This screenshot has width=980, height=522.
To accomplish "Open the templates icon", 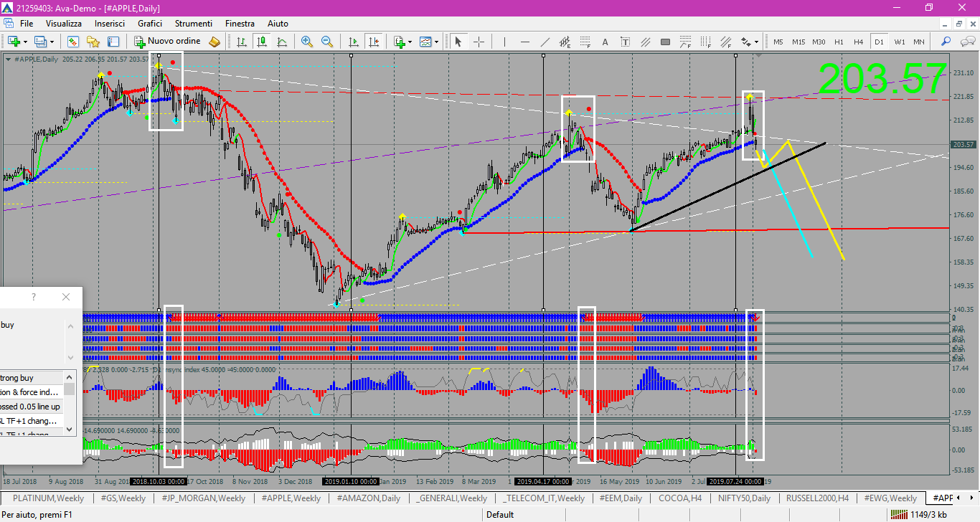I will 425,41.
